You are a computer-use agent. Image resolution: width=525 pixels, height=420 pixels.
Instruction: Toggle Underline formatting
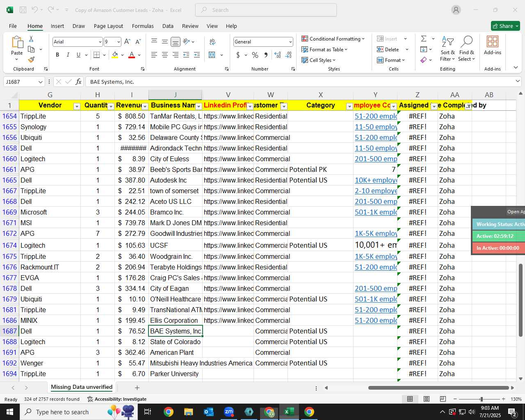[x=78, y=55]
